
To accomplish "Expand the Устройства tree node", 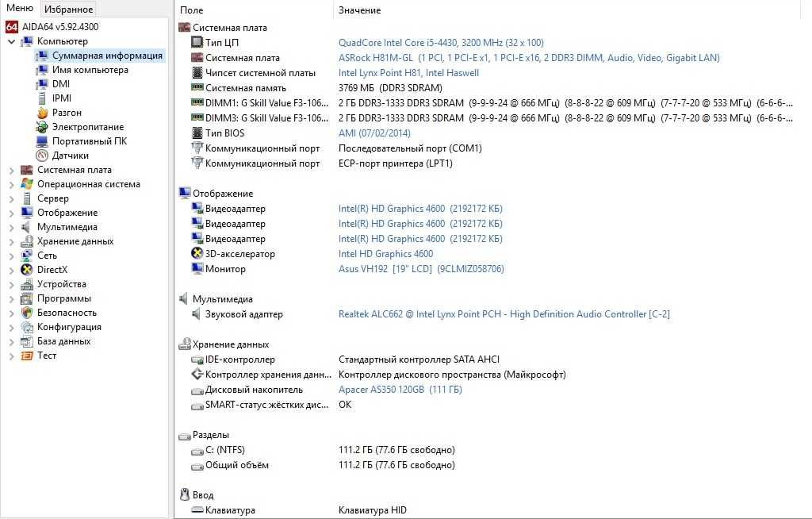I will (x=11, y=285).
